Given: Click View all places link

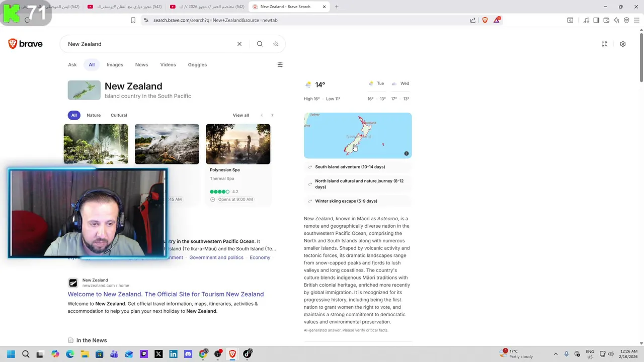Looking at the screenshot, I should click(x=241, y=115).
